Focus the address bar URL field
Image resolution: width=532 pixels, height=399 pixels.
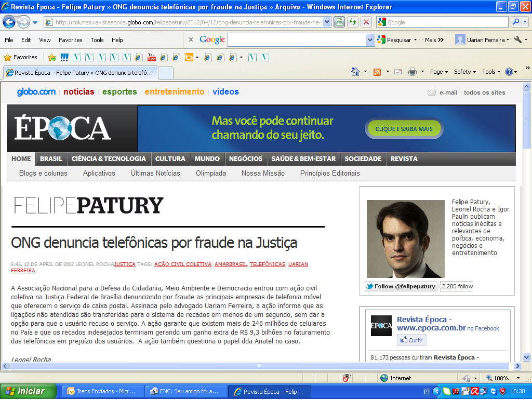click(188, 22)
